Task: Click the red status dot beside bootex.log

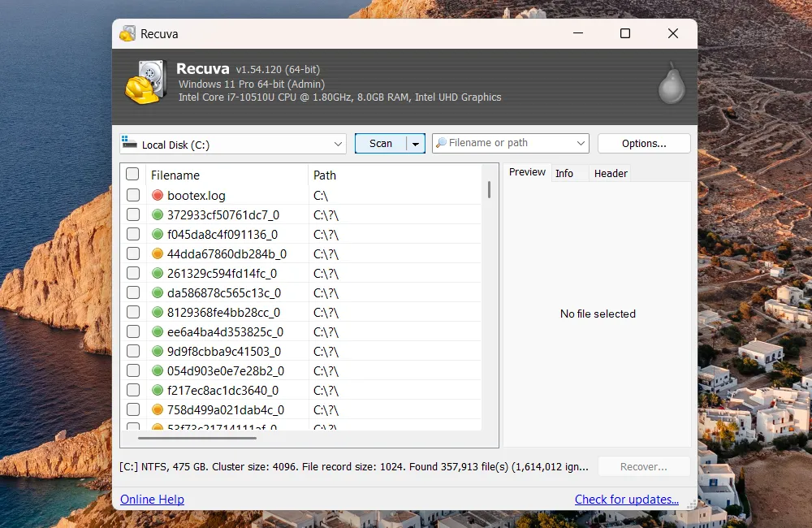Action: [158, 196]
